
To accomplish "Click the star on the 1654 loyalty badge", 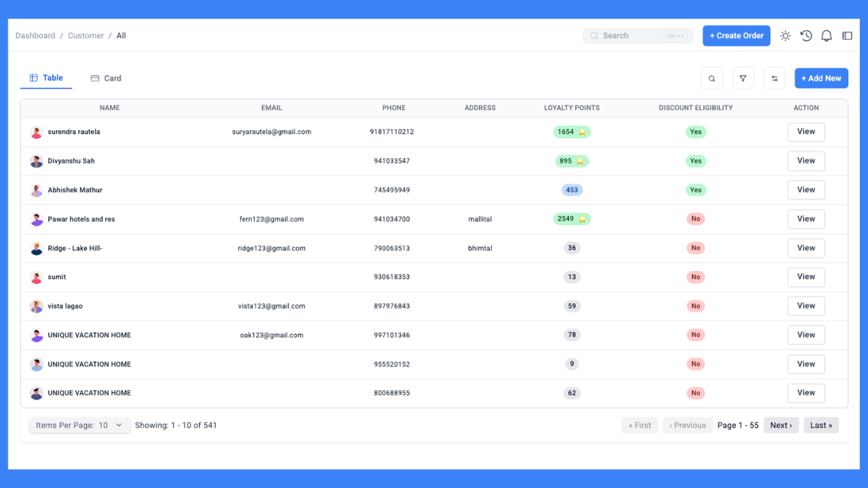I will [x=583, y=132].
